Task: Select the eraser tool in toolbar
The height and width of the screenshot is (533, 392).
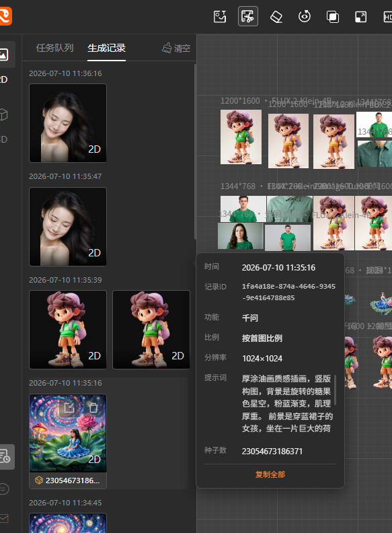Action: [276, 16]
